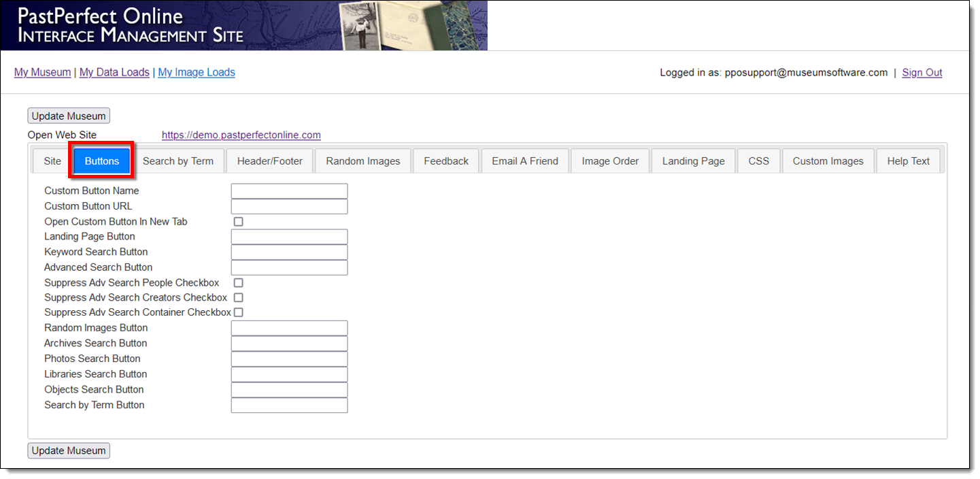Switch to the Custom Images tab
This screenshot has width=980, height=479.
click(828, 161)
